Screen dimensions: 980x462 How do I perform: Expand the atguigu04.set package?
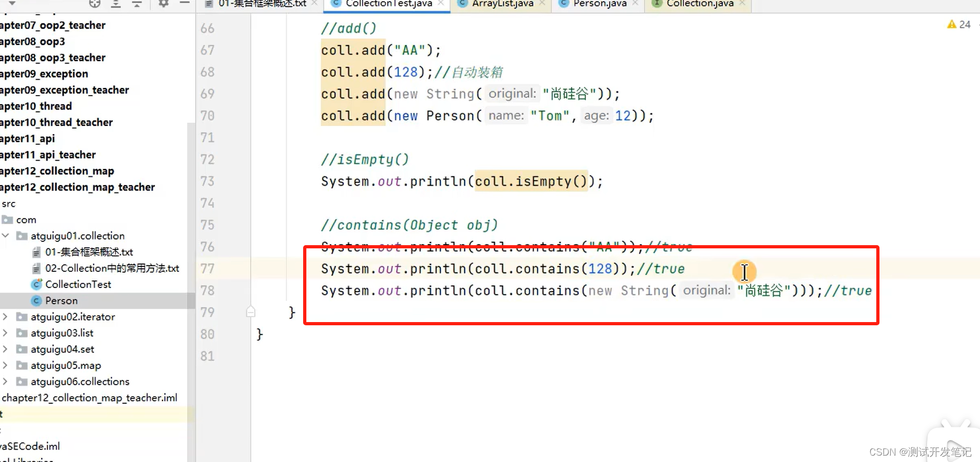coord(5,349)
